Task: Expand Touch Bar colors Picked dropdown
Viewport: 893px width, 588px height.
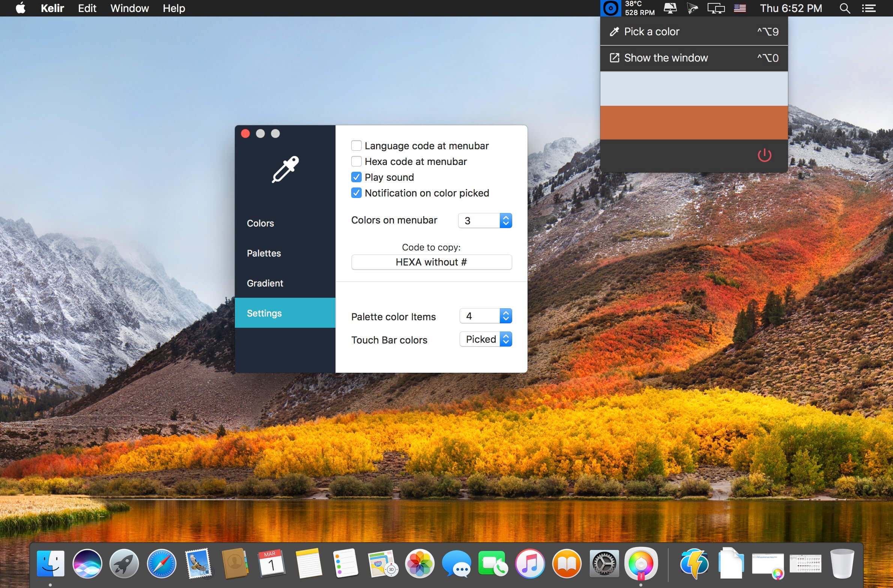Action: 486,339
